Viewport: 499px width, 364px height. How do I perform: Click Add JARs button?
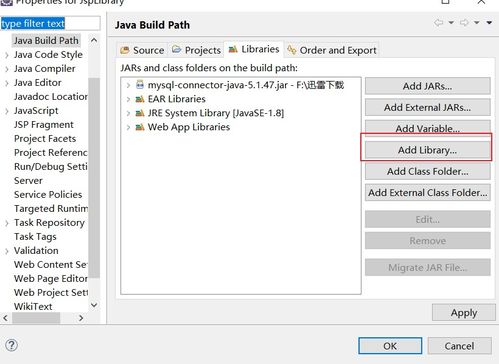[x=428, y=86]
